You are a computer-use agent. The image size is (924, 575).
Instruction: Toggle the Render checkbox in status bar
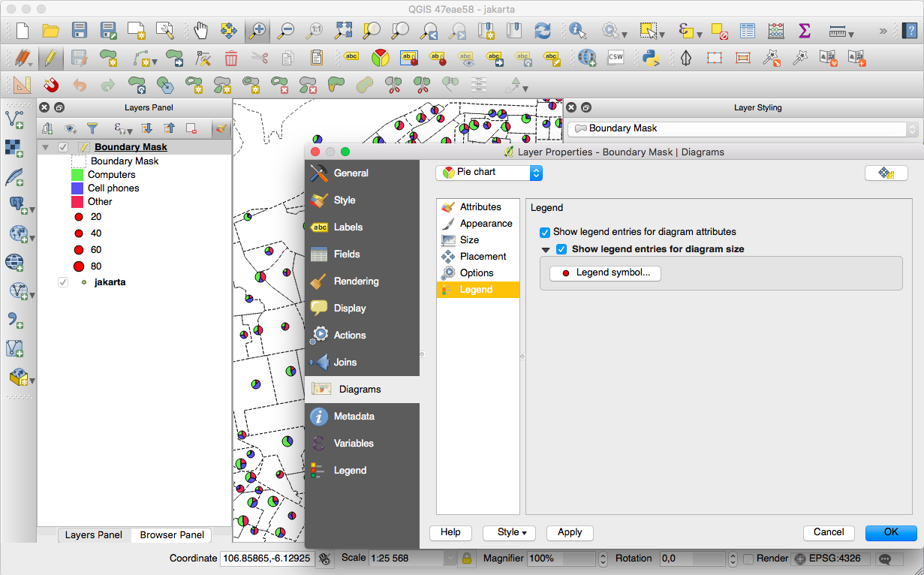tap(748, 558)
